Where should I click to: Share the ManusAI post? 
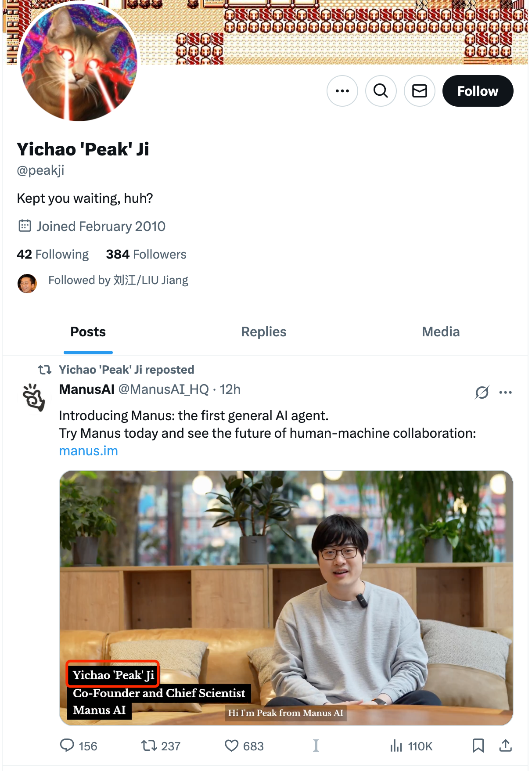[505, 746]
